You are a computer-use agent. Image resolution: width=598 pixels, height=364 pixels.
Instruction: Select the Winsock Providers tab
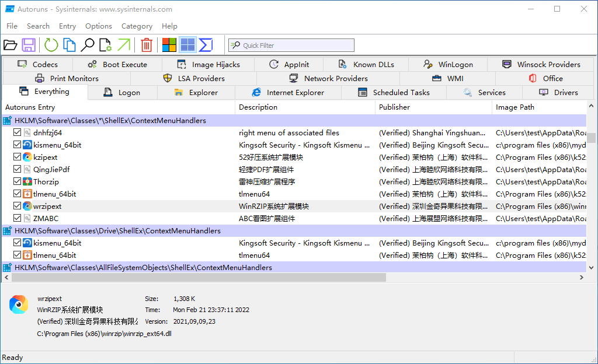click(541, 64)
